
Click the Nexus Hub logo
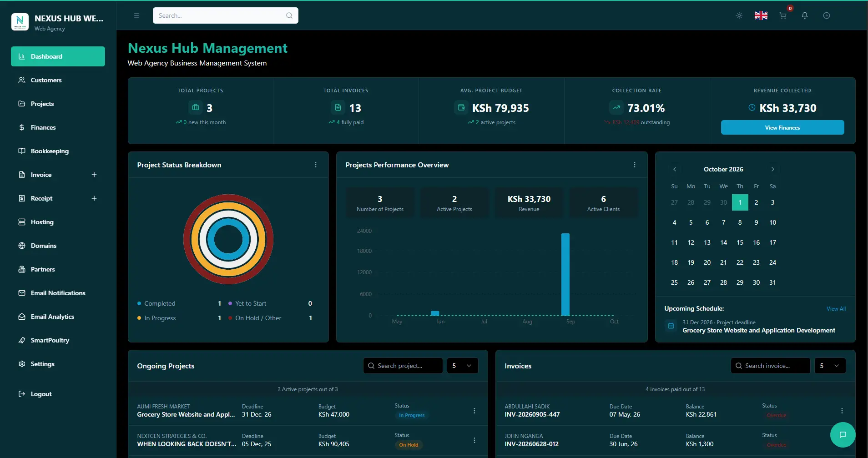click(20, 21)
